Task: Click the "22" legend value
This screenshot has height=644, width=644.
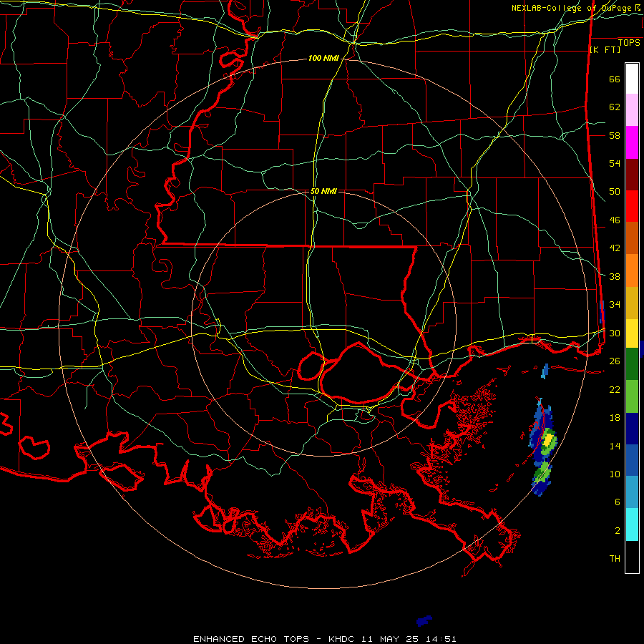Action: click(x=615, y=389)
